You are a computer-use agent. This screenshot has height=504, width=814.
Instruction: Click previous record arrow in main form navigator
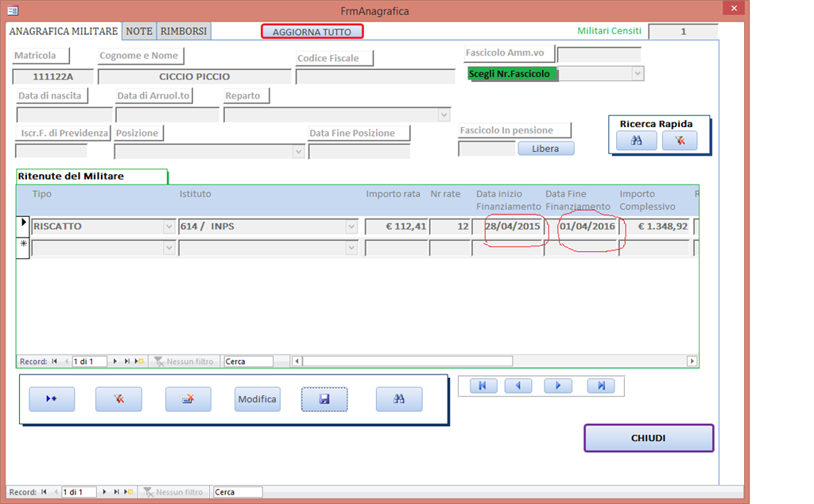tap(56, 492)
